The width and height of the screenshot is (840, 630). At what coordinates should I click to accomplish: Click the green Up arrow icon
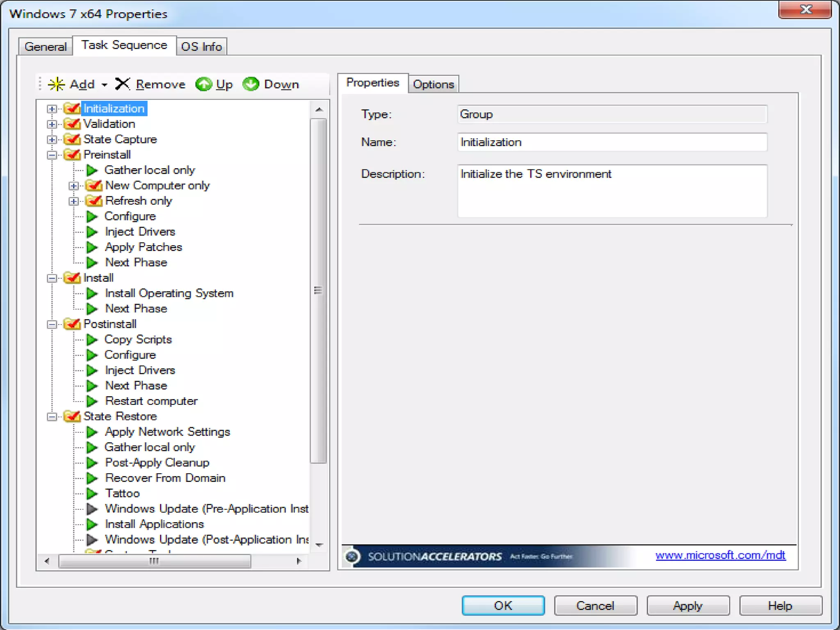pos(203,84)
